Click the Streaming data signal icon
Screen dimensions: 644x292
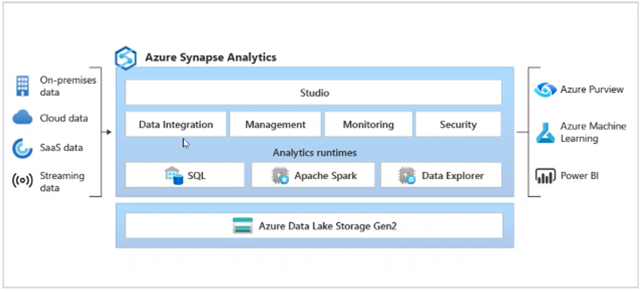click(x=22, y=181)
